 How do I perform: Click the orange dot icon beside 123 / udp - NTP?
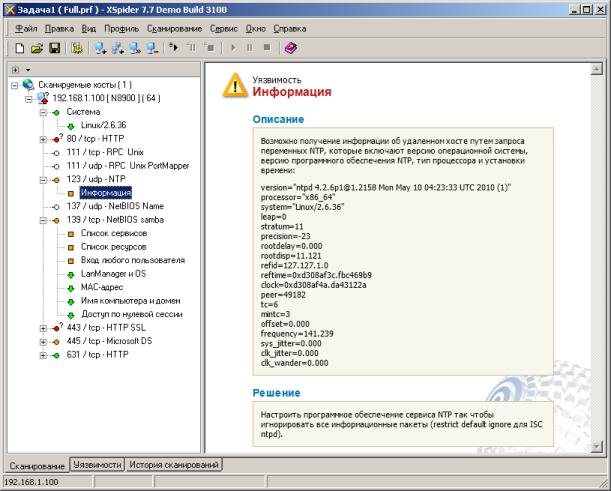pyautogui.click(x=57, y=180)
